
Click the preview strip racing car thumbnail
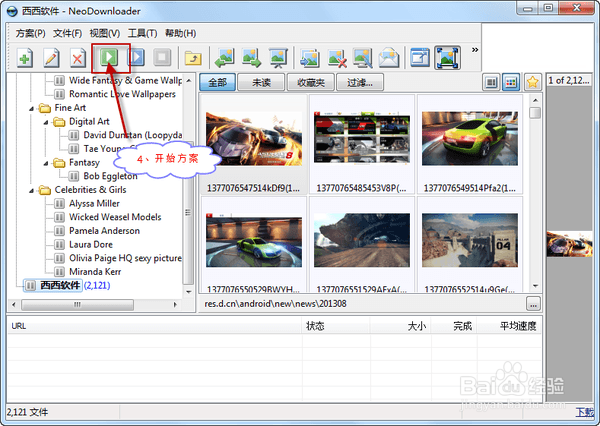569,244
